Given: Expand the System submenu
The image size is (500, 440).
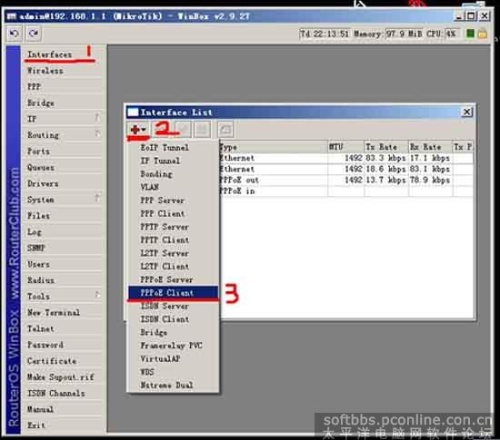Looking at the screenshot, I should 63,199.
